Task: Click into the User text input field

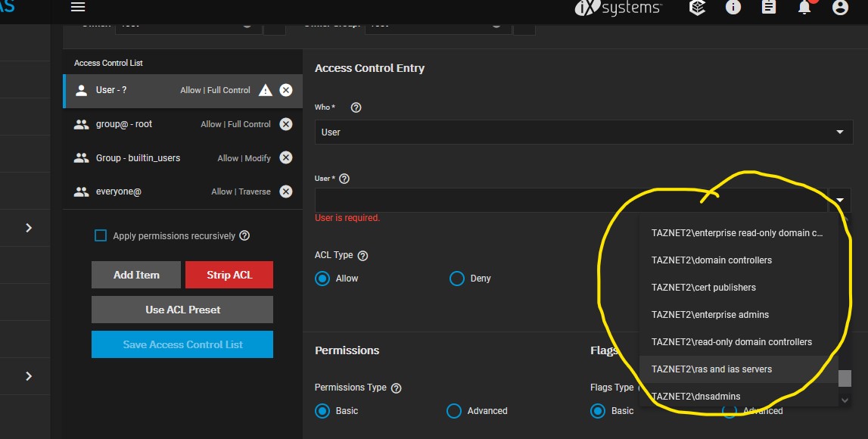Action: (571, 200)
